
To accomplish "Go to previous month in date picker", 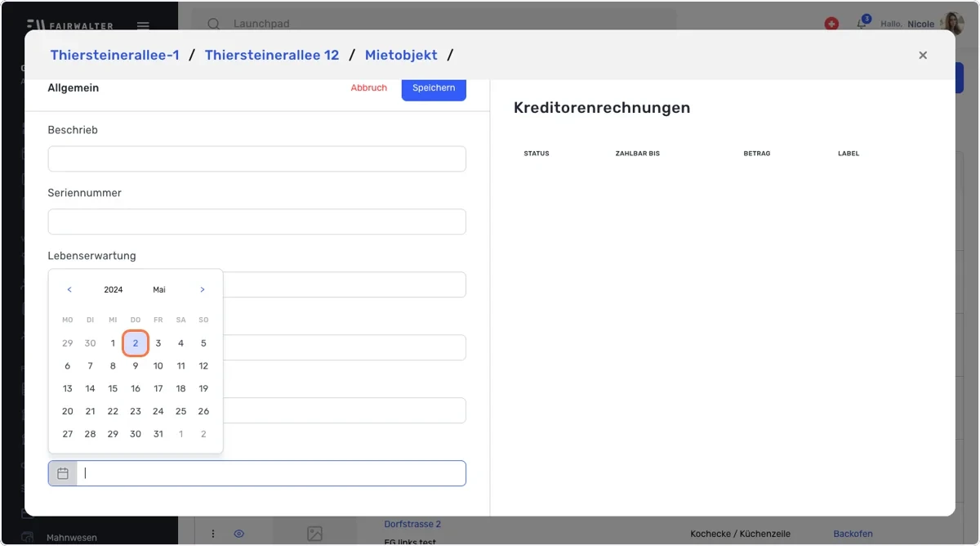I will pos(69,290).
